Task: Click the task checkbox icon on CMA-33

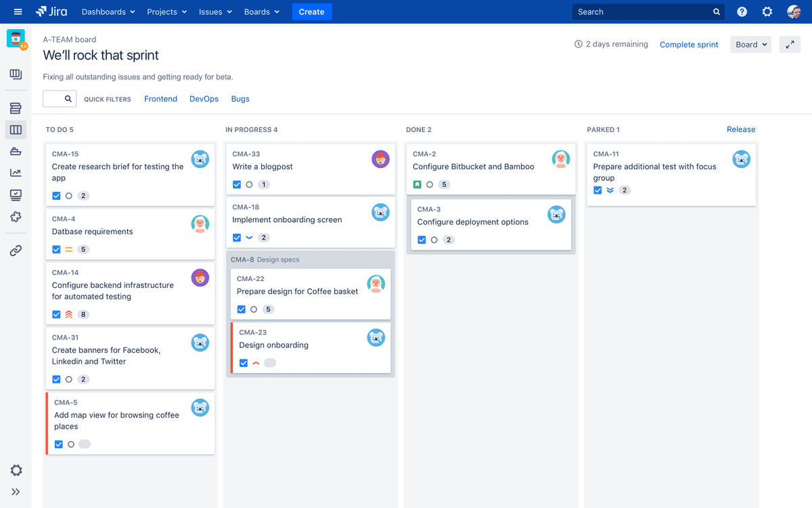Action: coord(237,184)
